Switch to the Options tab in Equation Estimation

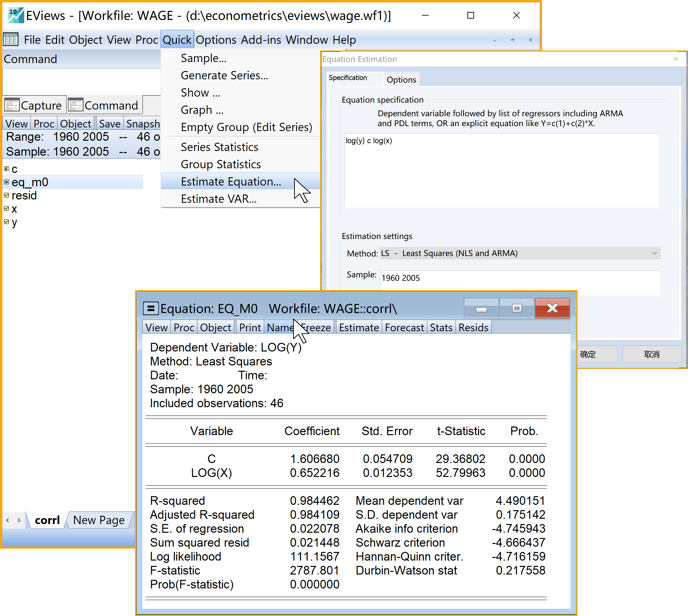pyautogui.click(x=401, y=80)
